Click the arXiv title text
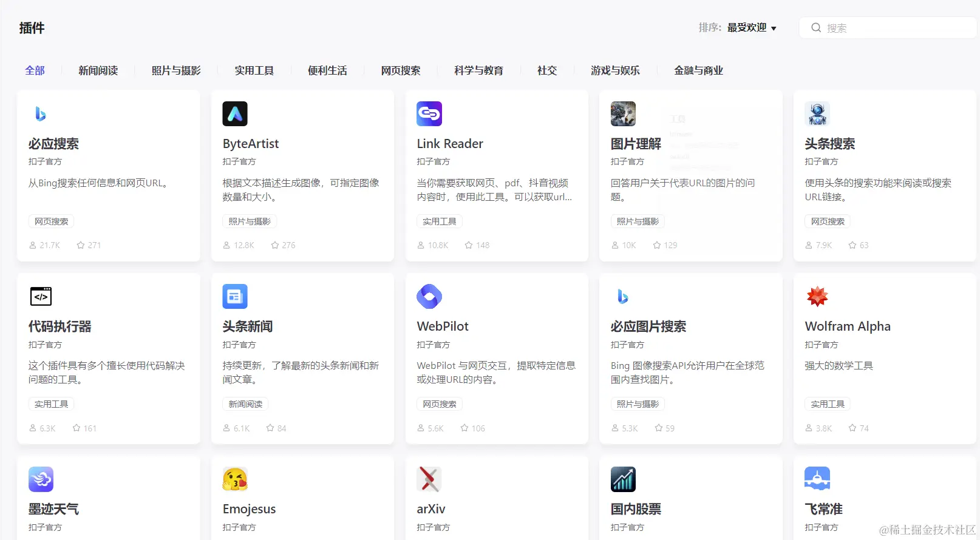This screenshot has width=980, height=540. click(430, 509)
